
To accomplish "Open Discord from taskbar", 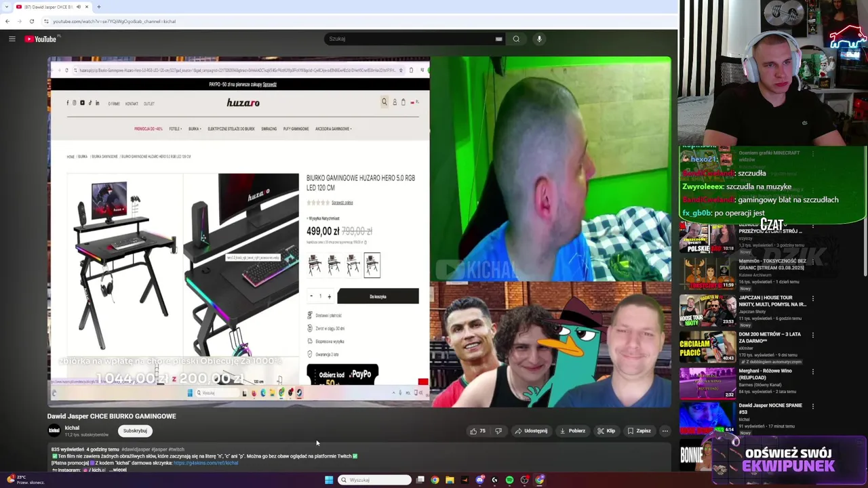I will pyautogui.click(x=479, y=480).
